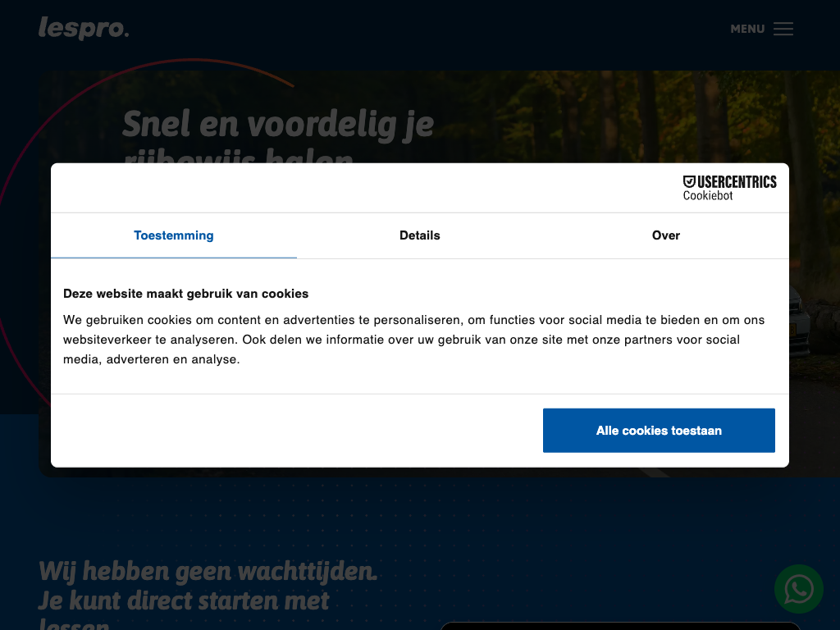The width and height of the screenshot is (840, 630).
Task: Open the hamburger MENU icon
Action: [x=783, y=29]
